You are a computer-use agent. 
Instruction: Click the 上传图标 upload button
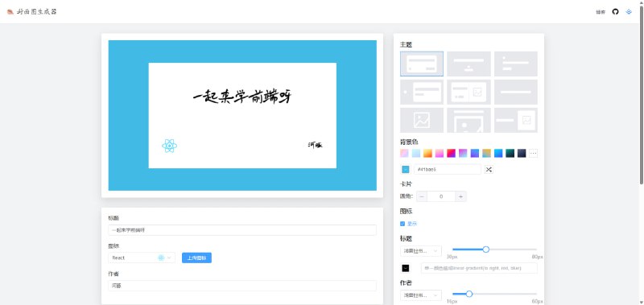tap(196, 258)
